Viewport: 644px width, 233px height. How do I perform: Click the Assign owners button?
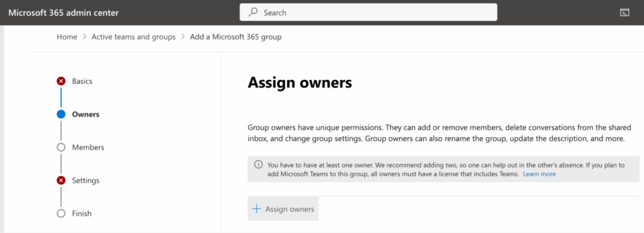click(x=283, y=209)
